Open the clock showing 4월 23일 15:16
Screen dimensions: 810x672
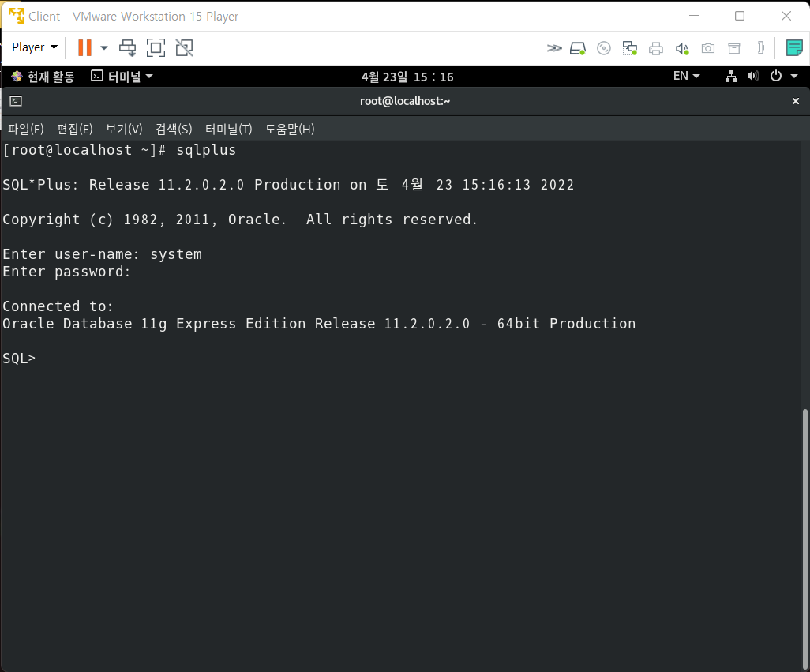coord(407,77)
